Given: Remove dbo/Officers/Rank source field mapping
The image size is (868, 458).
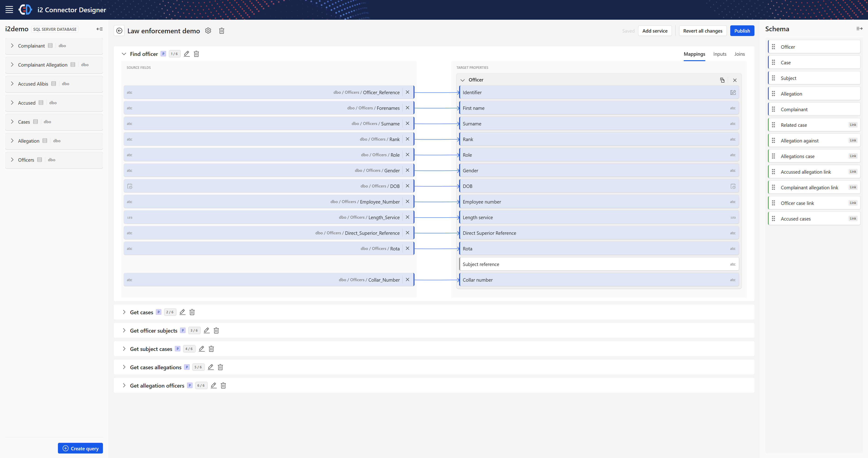Looking at the screenshot, I should click(x=408, y=139).
